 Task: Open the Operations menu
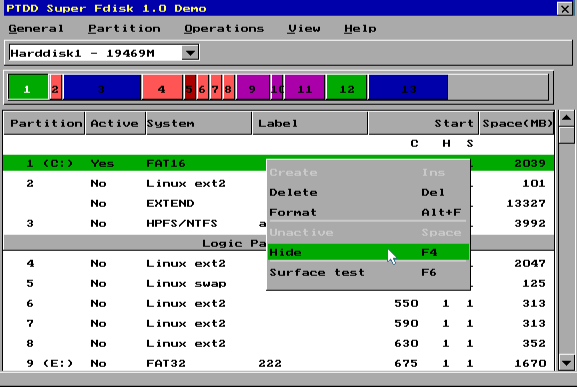(x=224, y=29)
